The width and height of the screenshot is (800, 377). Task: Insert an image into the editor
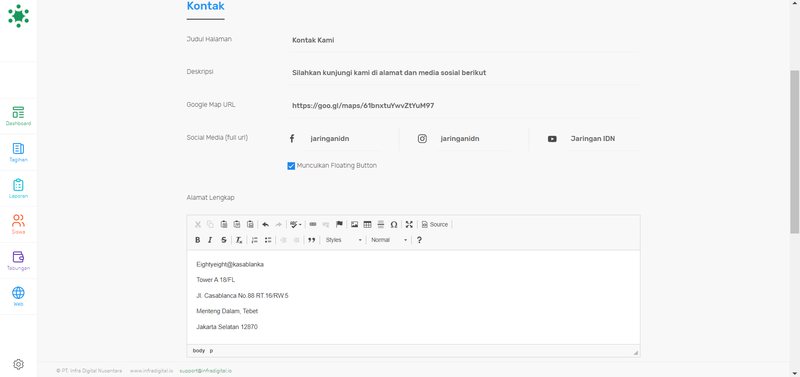[354, 224]
